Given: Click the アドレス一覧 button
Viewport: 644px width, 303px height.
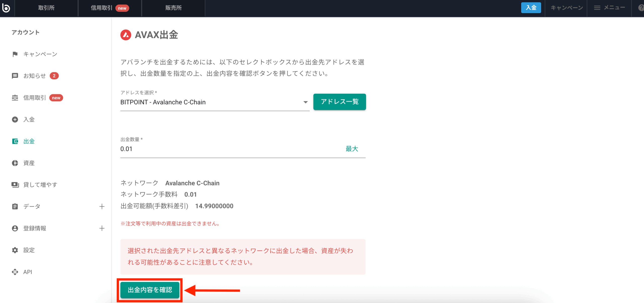Looking at the screenshot, I should click(x=339, y=102).
